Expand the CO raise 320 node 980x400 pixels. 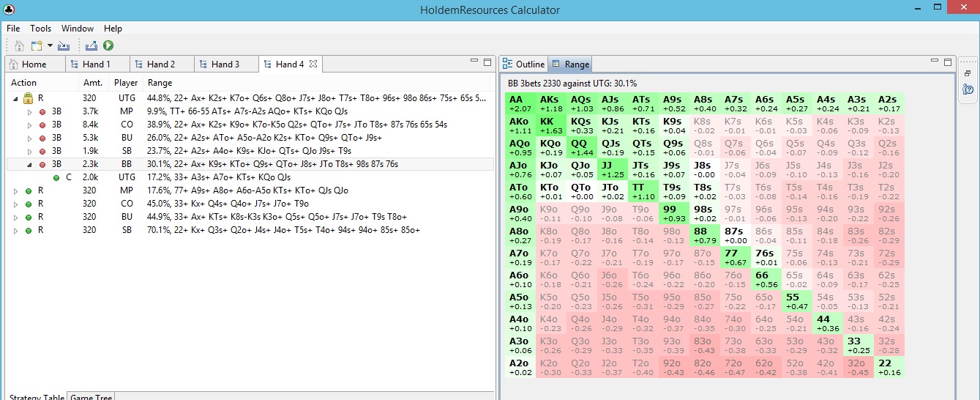coord(16,204)
